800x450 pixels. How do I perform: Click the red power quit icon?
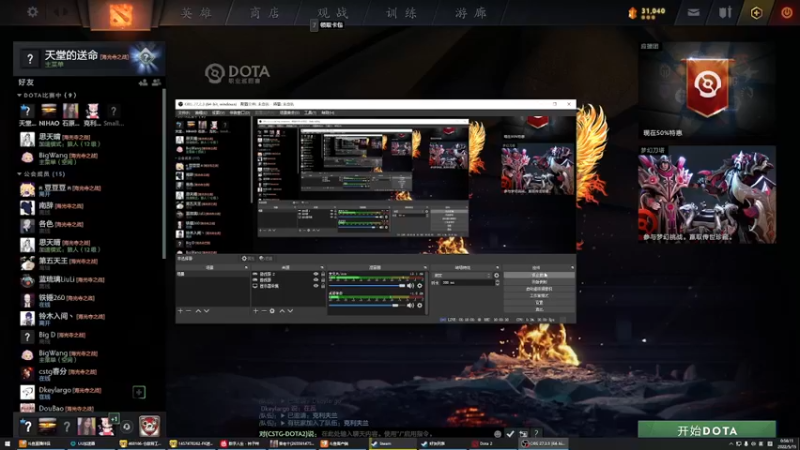pyautogui.click(x=787, y=12)
